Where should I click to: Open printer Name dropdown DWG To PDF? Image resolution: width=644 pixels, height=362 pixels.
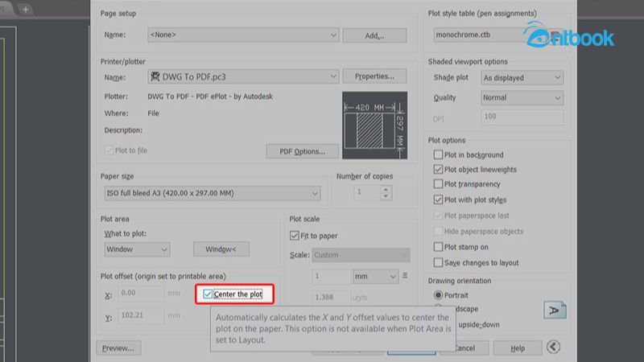243,76
